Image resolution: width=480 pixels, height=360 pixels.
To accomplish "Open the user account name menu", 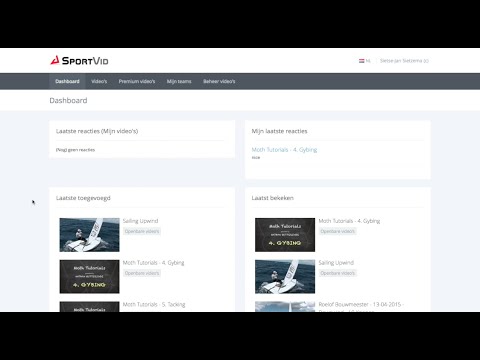I will point(404,61).
